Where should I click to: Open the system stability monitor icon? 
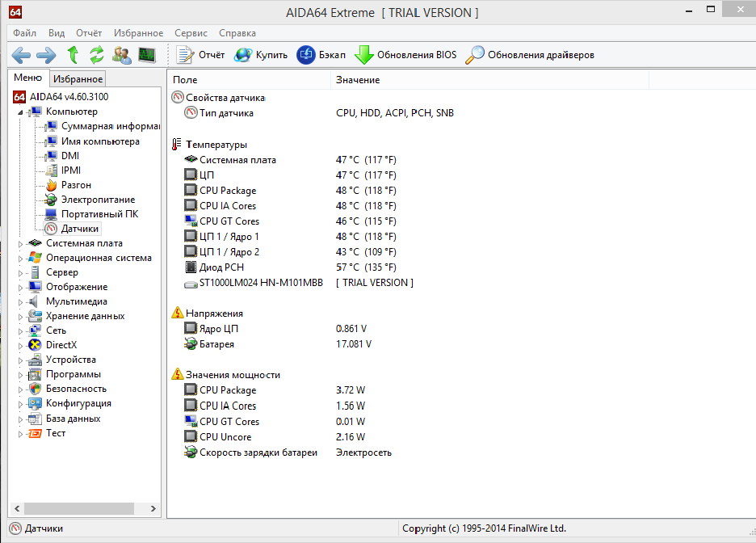[147, 54]
